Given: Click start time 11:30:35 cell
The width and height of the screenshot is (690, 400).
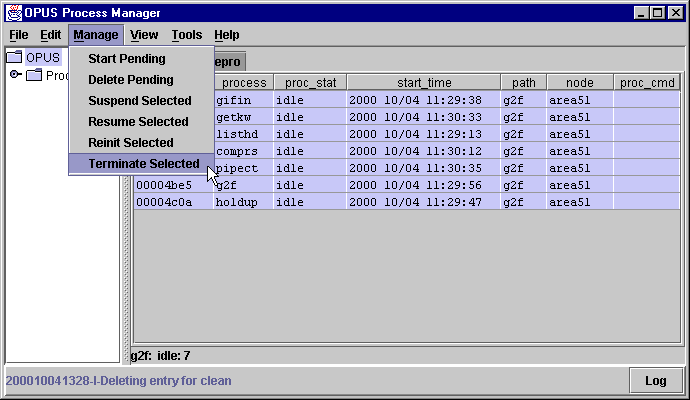Looking at the screenshot, I should (424, 168).
